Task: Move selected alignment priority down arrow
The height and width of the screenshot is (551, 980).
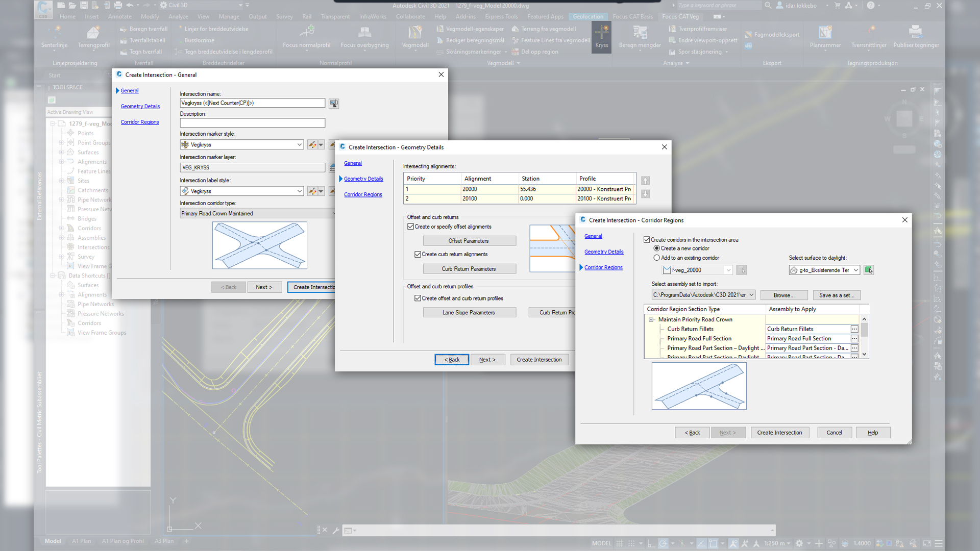Action: click(645, 194)
